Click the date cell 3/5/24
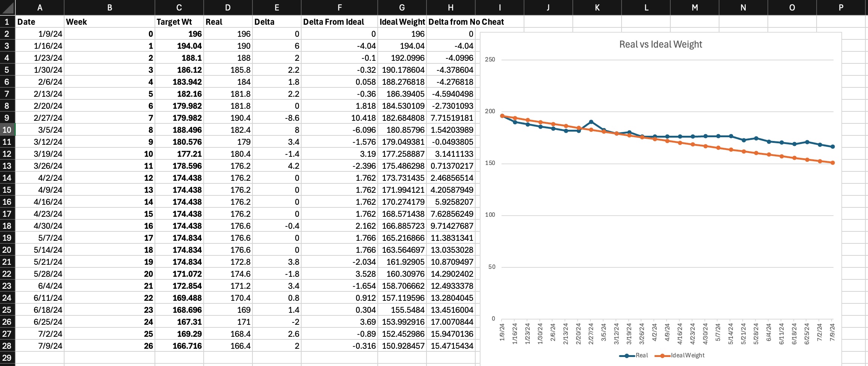868x366 pixels. 40,130
